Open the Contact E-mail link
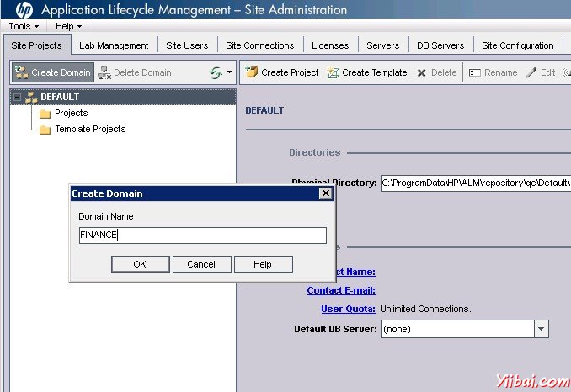Screen dimensions: 571x392 tap(341, 290)
